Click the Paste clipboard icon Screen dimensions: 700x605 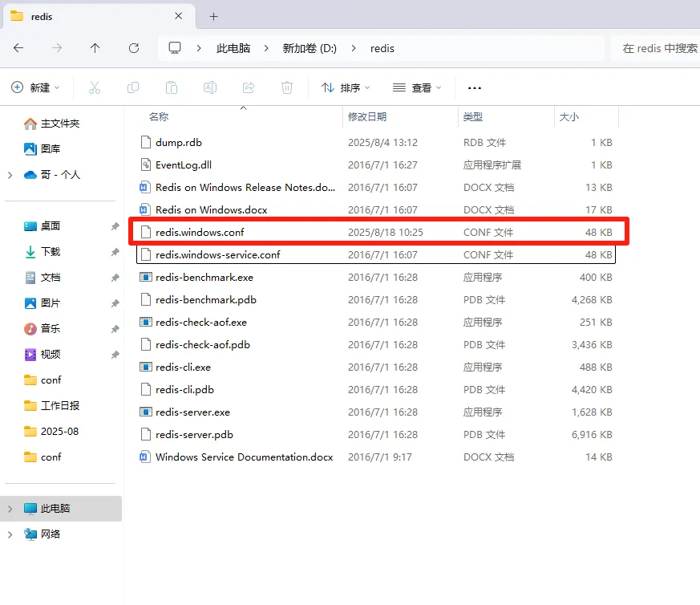pyautogui.click(x=172, y=87)
